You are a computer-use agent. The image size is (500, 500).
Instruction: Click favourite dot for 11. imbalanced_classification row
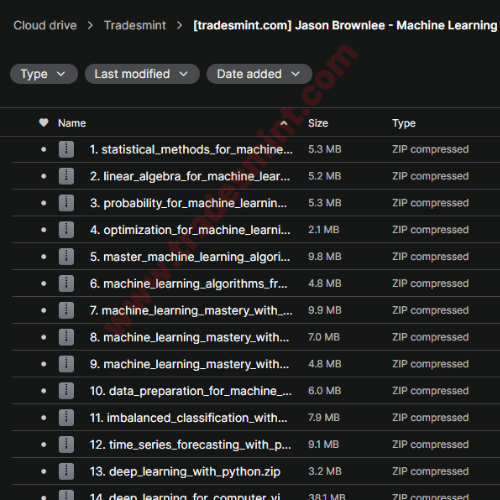pos(44,418)
